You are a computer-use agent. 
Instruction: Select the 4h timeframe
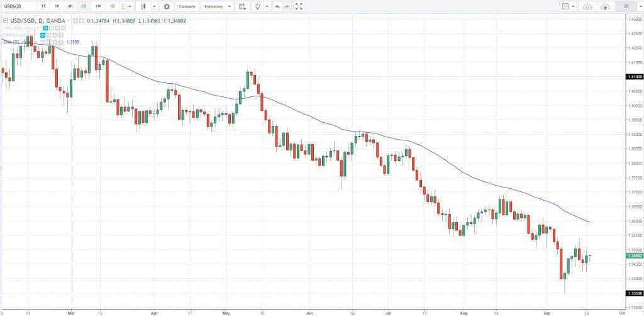click(x=70, y=6)
